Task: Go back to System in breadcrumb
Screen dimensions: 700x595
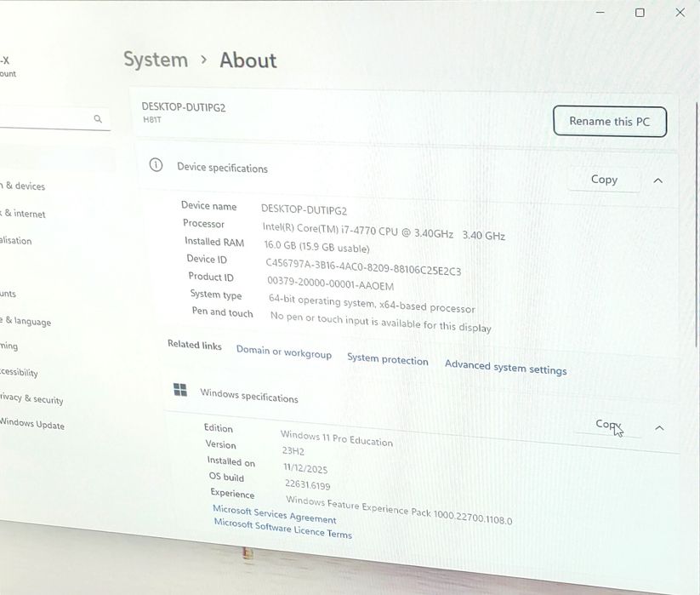Action: coord(156,60)
